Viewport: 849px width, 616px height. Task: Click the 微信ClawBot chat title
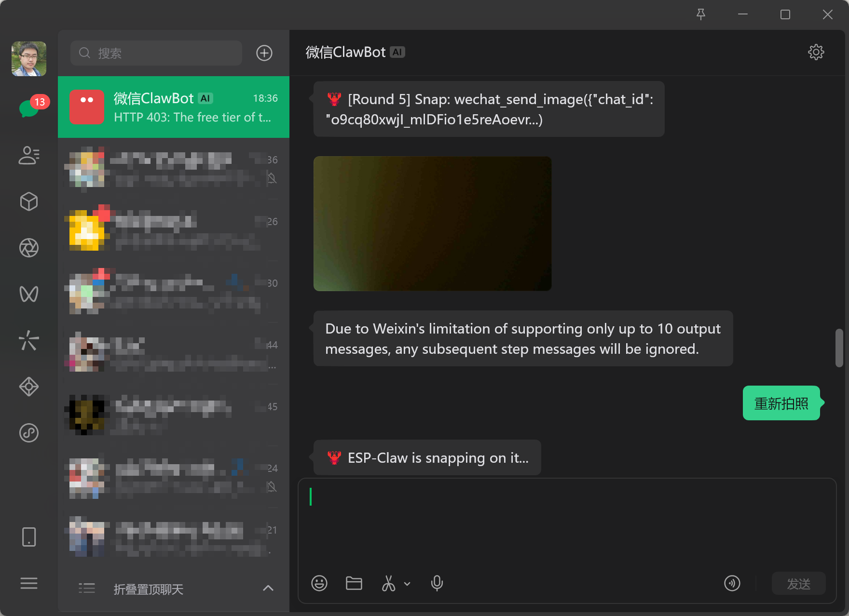click(346, 52)
